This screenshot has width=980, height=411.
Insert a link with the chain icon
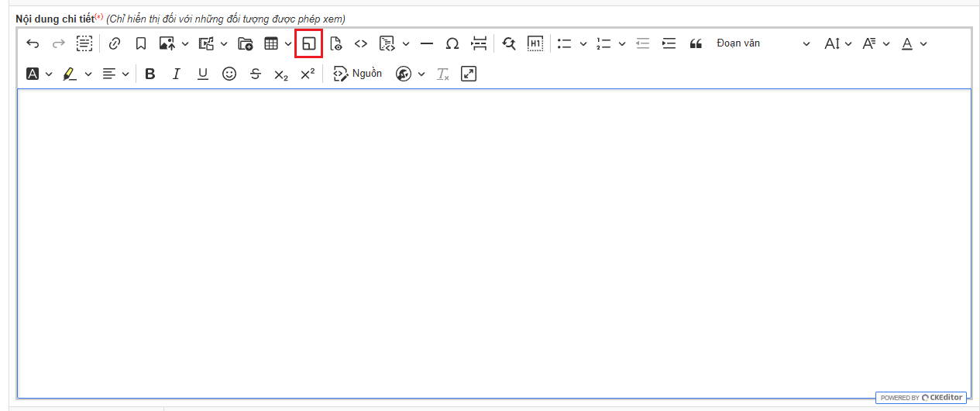[115, 43]
